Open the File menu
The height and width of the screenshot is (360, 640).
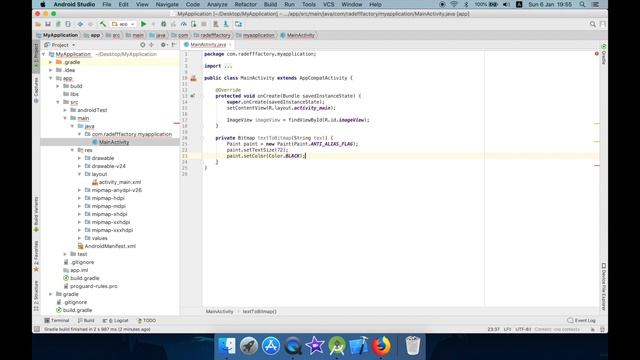(x=107, y=4)
